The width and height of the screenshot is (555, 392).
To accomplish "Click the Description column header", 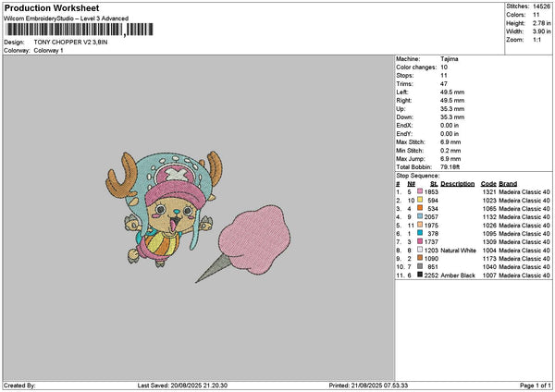I will pos(458,183).
